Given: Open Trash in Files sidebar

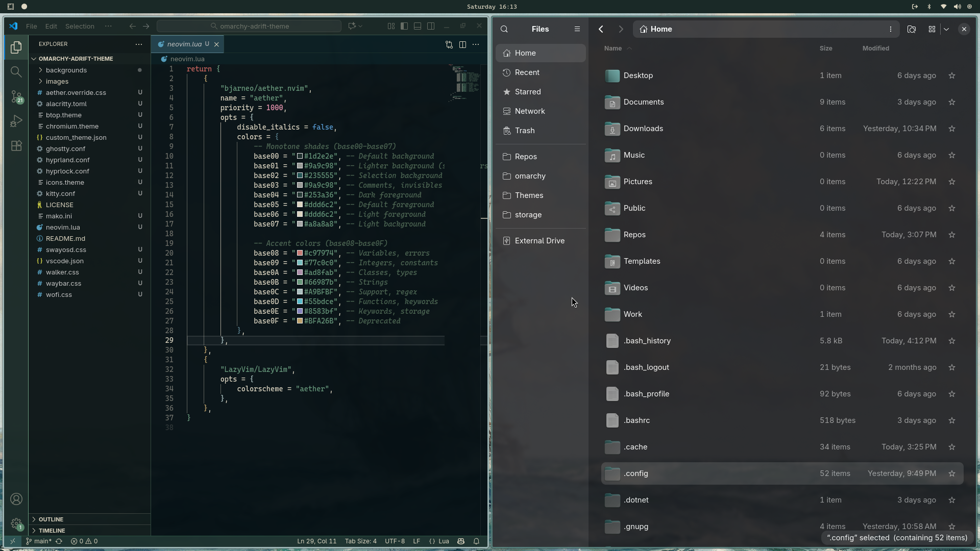Looking at the screenshot, I should tap(541, 131).
